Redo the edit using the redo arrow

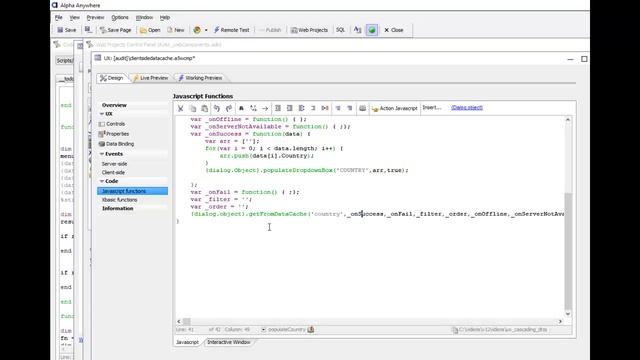(x=229, y=108)
